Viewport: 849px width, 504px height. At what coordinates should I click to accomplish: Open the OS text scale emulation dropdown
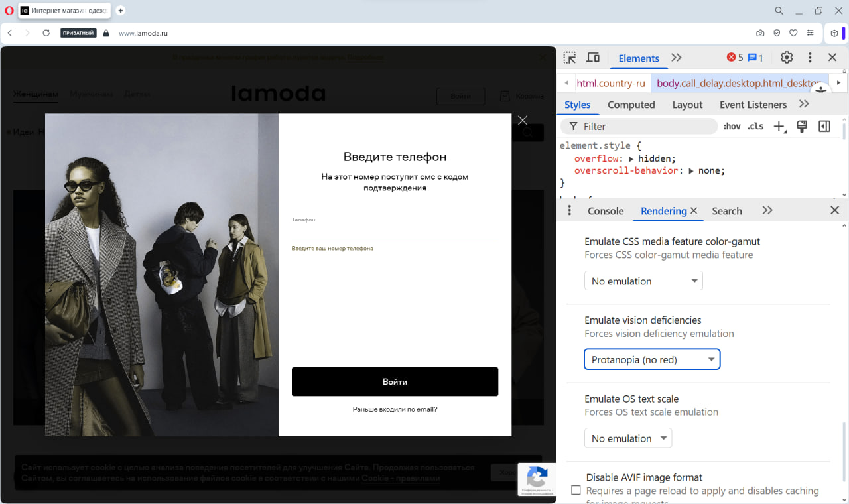(x=628, y=438)
